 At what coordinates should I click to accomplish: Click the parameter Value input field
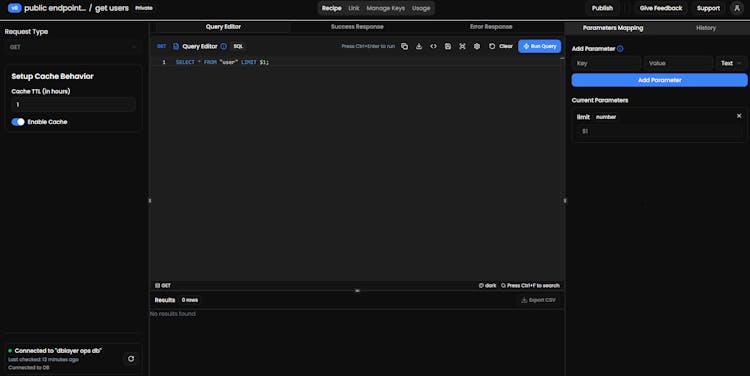pyautogui.click(x=678, y=63)
